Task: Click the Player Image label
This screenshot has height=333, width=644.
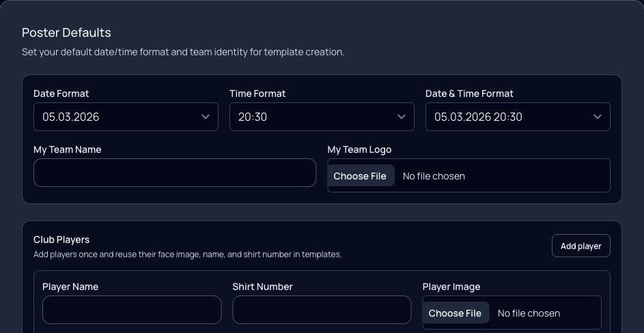Action: 451,287
